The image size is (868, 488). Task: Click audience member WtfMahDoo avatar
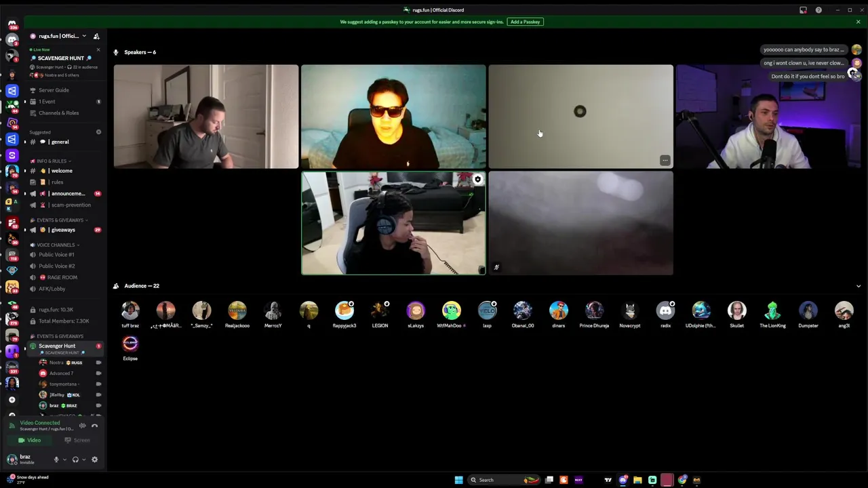tap(452, 310)
